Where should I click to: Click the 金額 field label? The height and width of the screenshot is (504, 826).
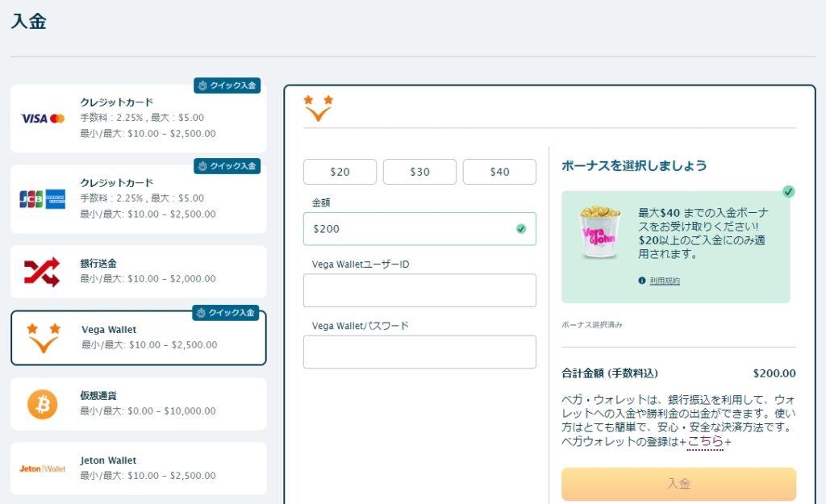point(321,202)
